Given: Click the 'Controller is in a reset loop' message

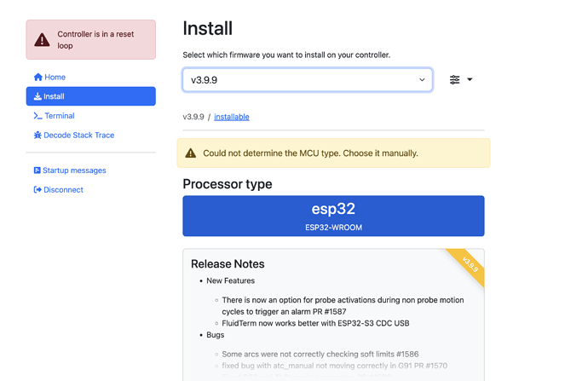Looking at the screenshot, I should pos(95,40).
